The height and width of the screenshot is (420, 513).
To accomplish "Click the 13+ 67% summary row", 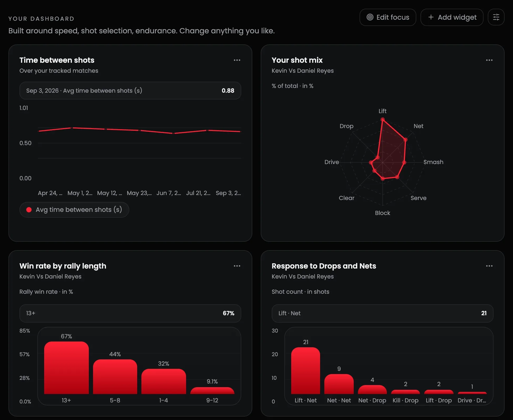I will coord(130,313).
